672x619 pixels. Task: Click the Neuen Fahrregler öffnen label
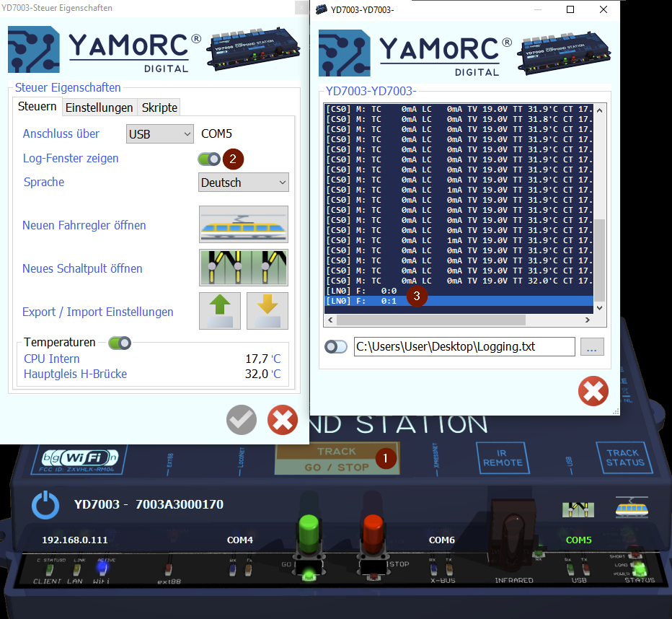click(84, 225)
